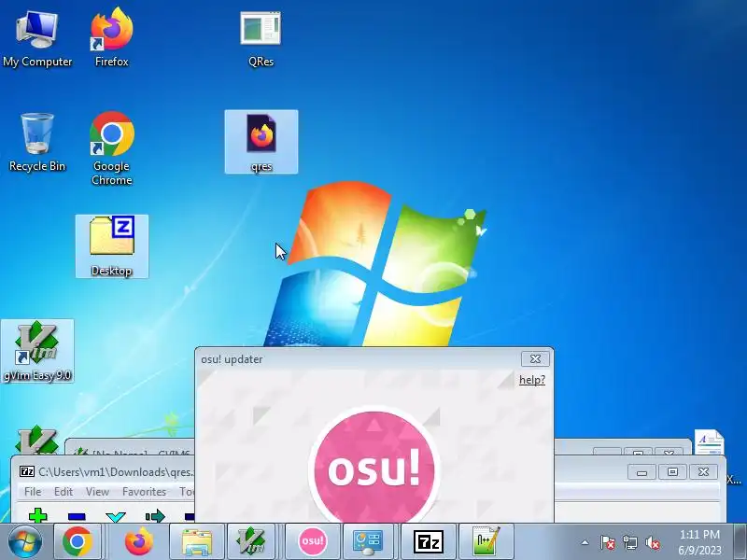Show hidden tray icons arrow
Viewport: 747px width, 560px height.
585,542
